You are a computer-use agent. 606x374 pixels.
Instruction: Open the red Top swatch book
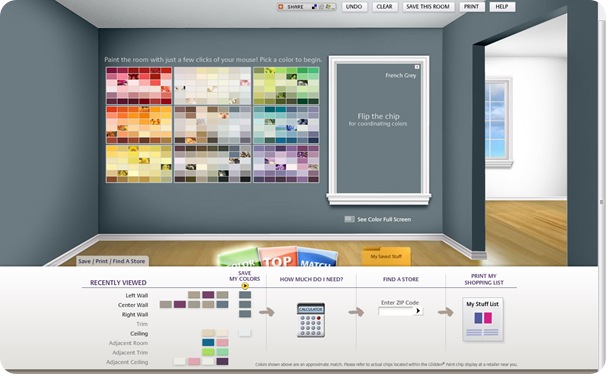click(x=278, y=257)
